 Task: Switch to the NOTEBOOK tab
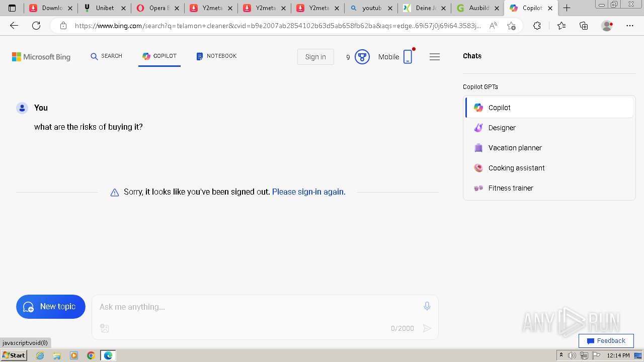pyautogui.click(x=216, y=56)
